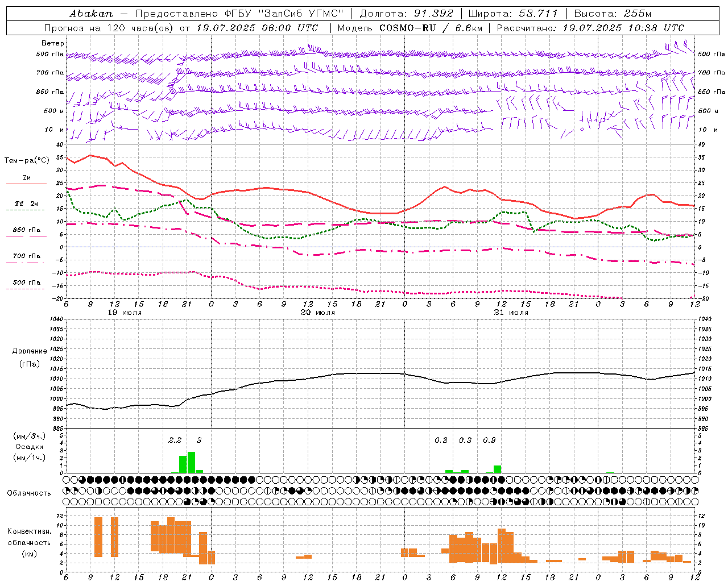The height and width of the screenshot is (582, 728).
Task: Click the "Долгота: 91.392" header field
Action: [407, 13]
